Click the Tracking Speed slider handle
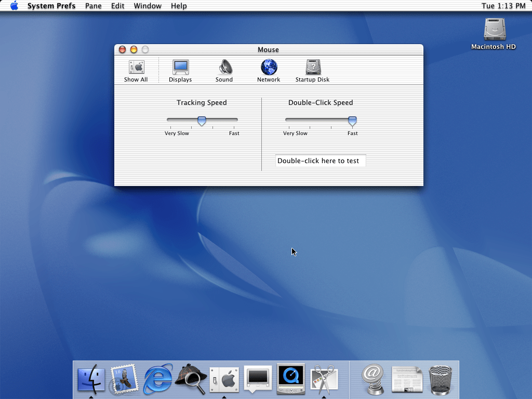 click(202, 121)
